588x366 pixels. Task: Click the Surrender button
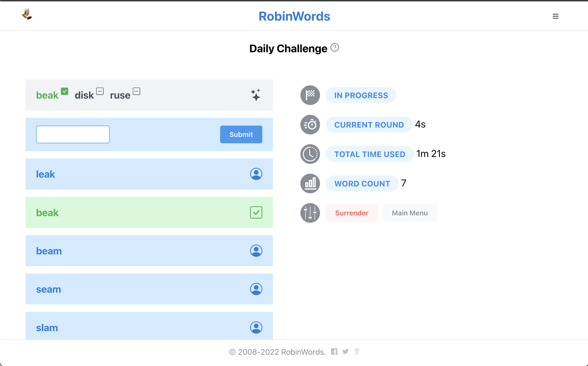pyautogui.click(x=352, y=213)
